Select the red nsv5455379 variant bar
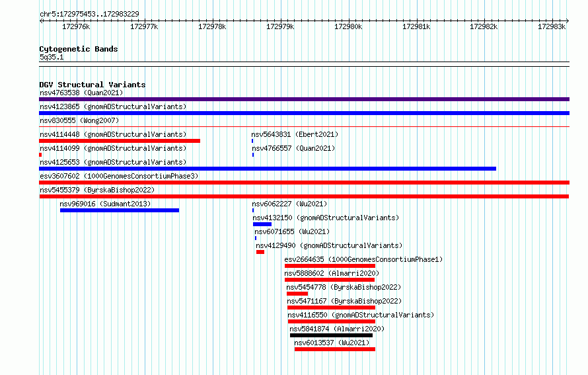This screenshot has height=375, width=588. [304, 196]
